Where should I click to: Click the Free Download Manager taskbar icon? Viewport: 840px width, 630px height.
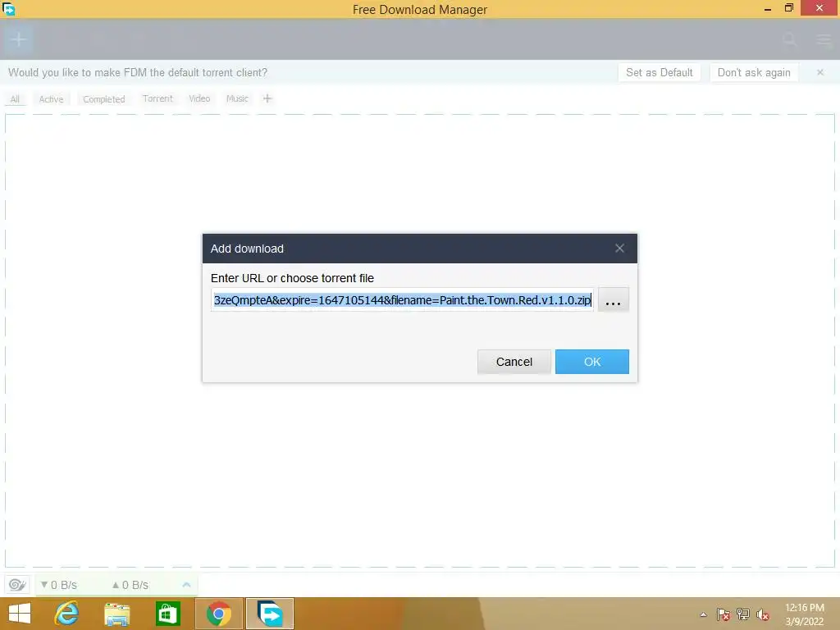(270, 614)
